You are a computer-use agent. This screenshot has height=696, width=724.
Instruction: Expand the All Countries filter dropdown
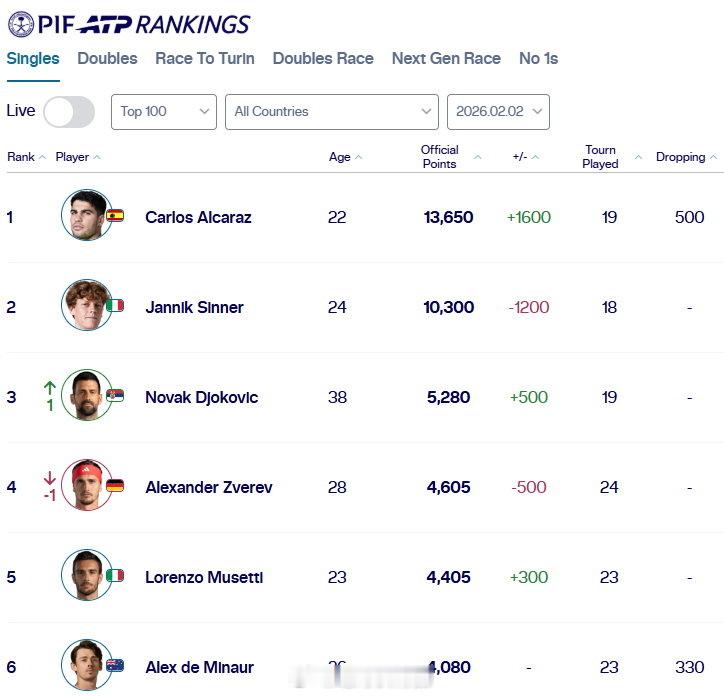(331, 111)
